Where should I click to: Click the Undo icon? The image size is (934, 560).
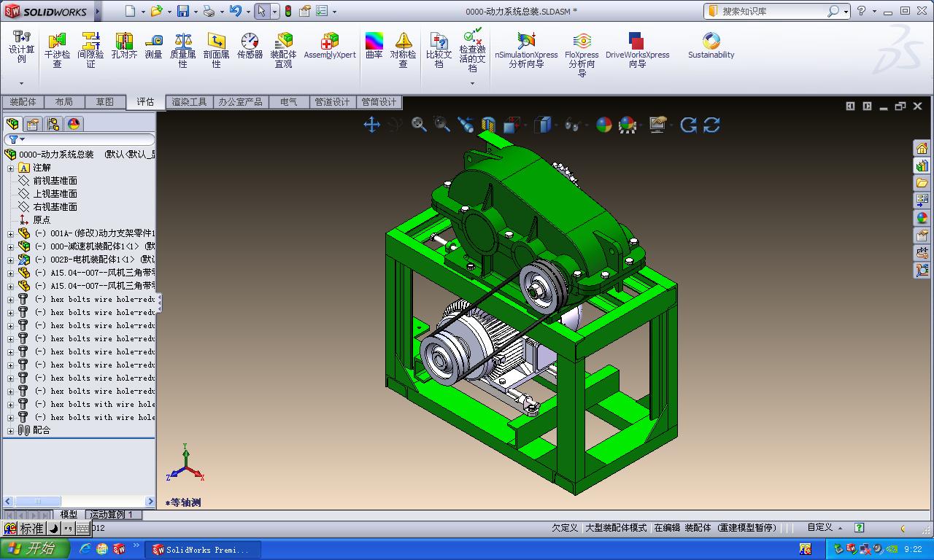pyautogui.click(x=235, y=11)
